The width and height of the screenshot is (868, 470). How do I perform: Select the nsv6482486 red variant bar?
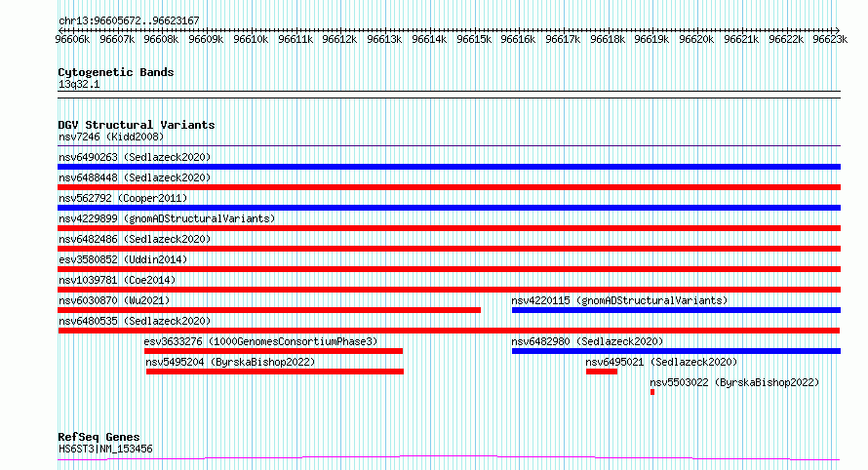pos(449,249)
